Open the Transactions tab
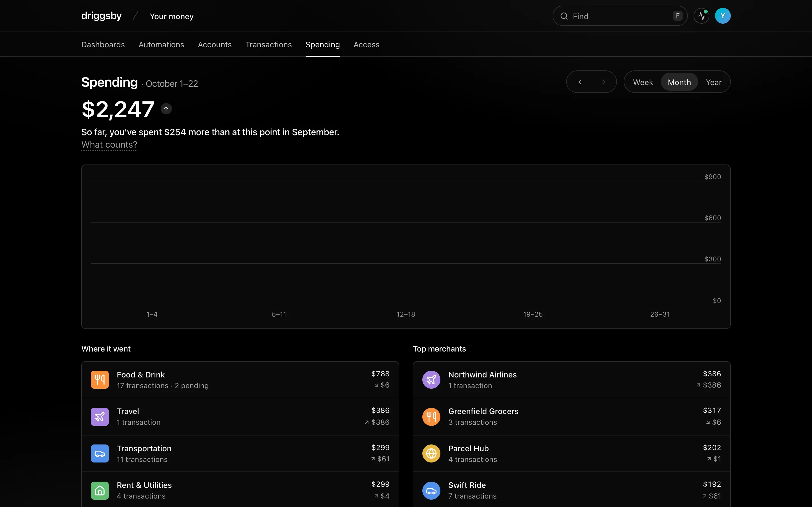 [268, 45]
